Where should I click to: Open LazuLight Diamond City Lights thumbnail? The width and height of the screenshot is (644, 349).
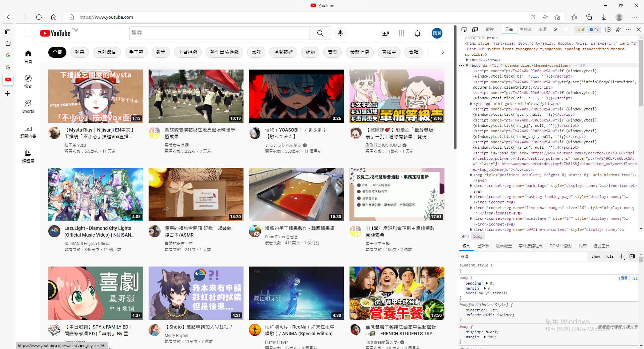[96, 195]
